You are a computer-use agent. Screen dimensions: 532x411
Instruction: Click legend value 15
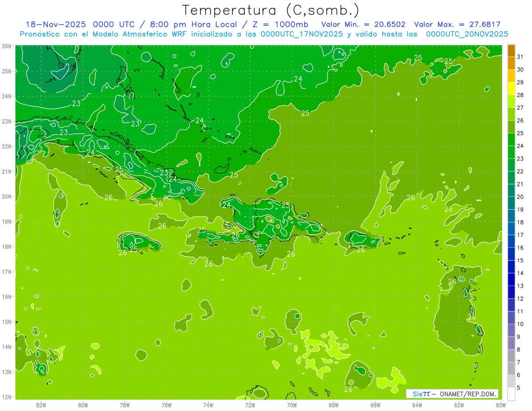coord(520,260)
